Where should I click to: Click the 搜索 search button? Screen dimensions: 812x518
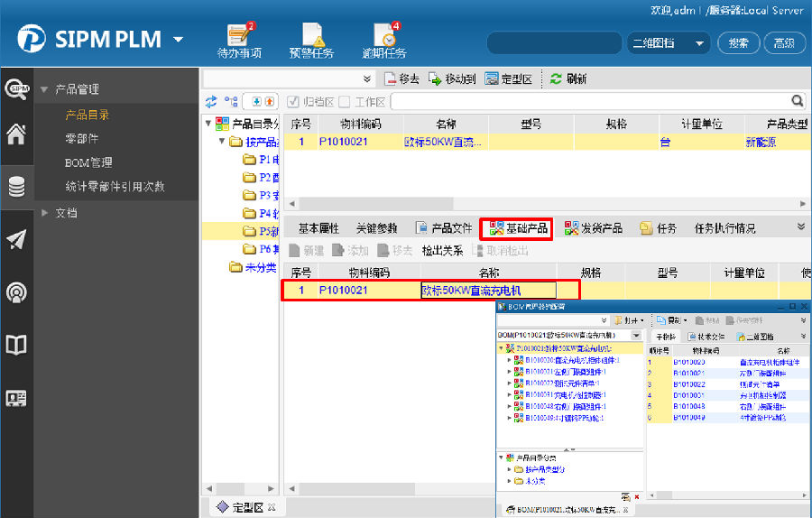pos(738,43)
